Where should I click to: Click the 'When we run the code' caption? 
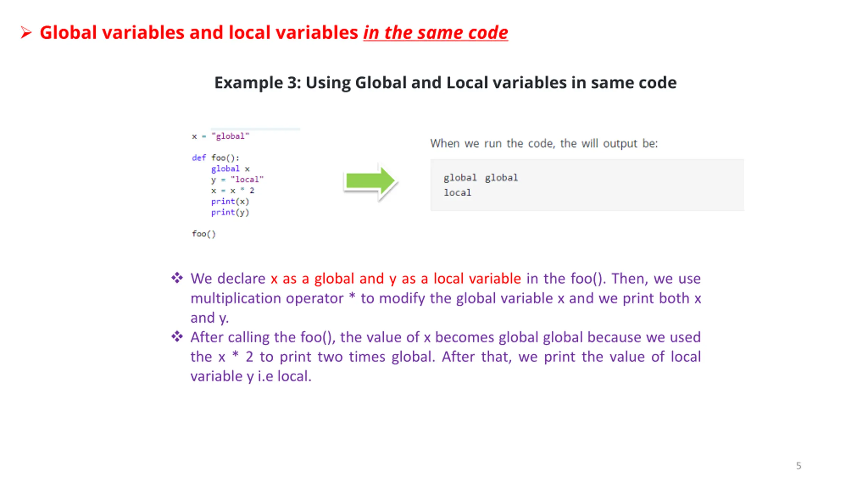pos(544,143)
